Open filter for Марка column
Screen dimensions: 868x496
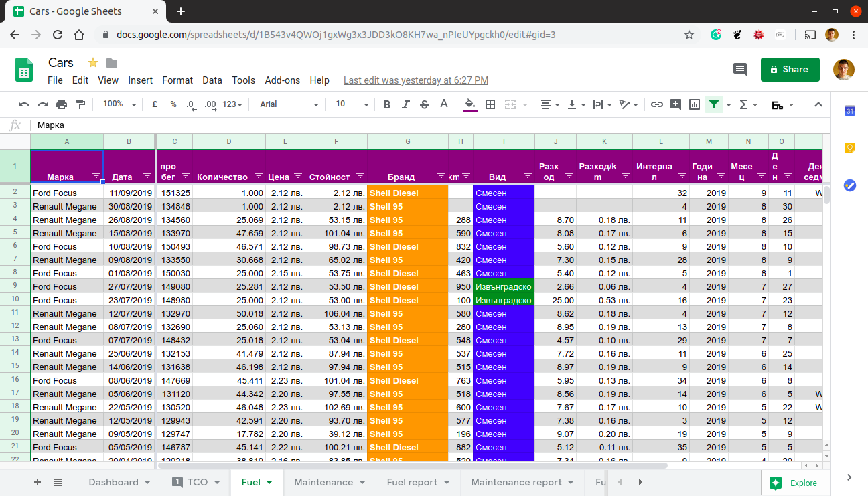coord(96,176)
